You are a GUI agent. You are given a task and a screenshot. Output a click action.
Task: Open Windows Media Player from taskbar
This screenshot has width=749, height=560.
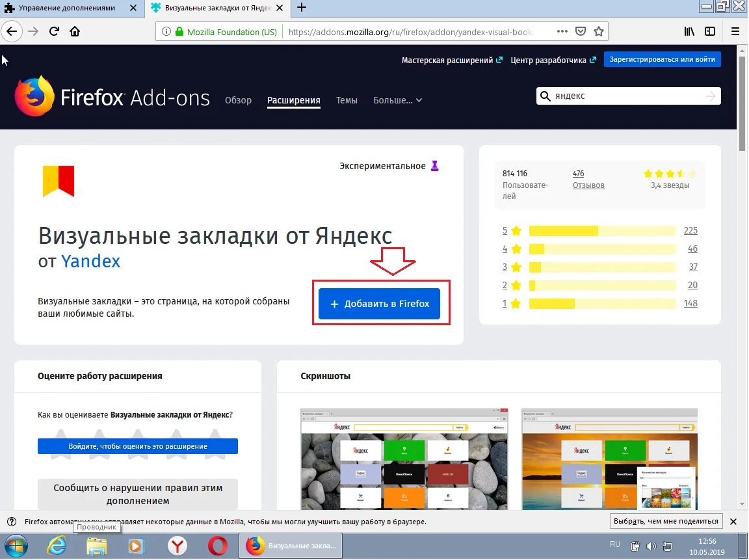[x=136, y=546]
